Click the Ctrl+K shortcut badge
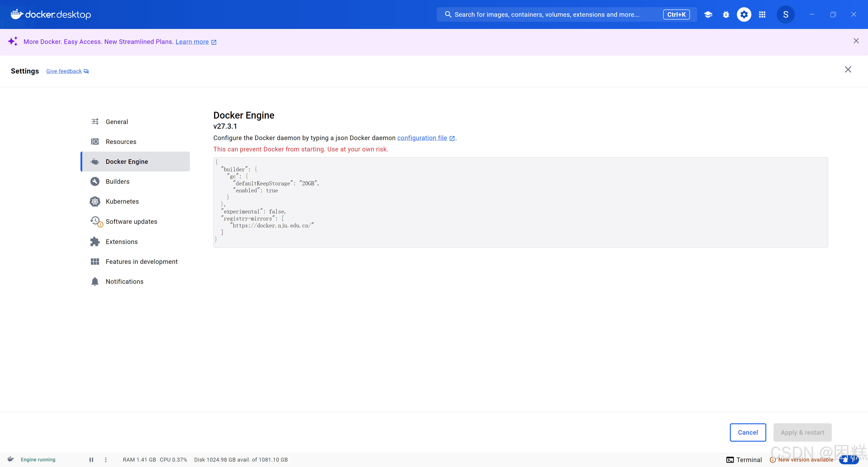 pyautogui.click(x=676, y=14)
